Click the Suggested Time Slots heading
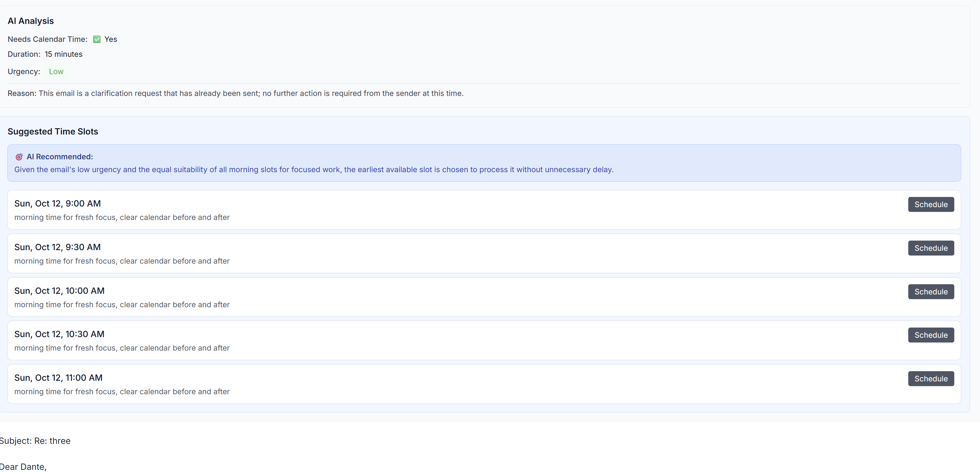Image resolution: width=980 pixels, height=474 pixels. pos(53,132)
